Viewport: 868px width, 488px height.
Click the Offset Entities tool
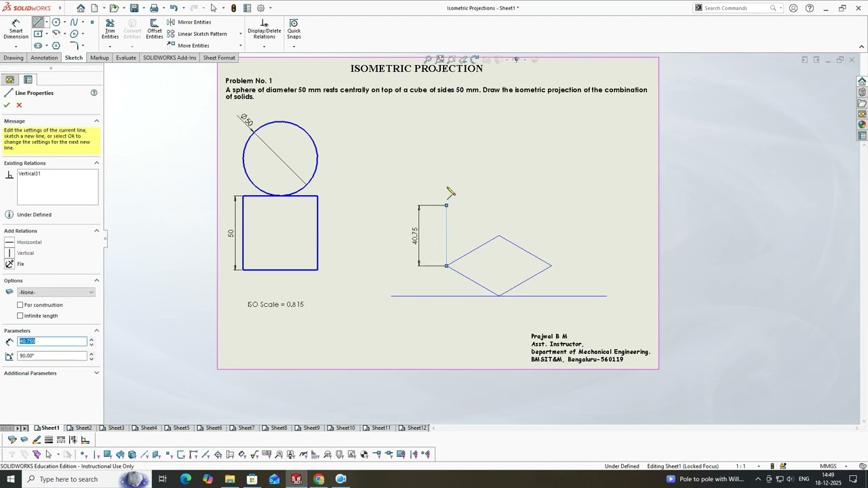click(x=155, y=29)
